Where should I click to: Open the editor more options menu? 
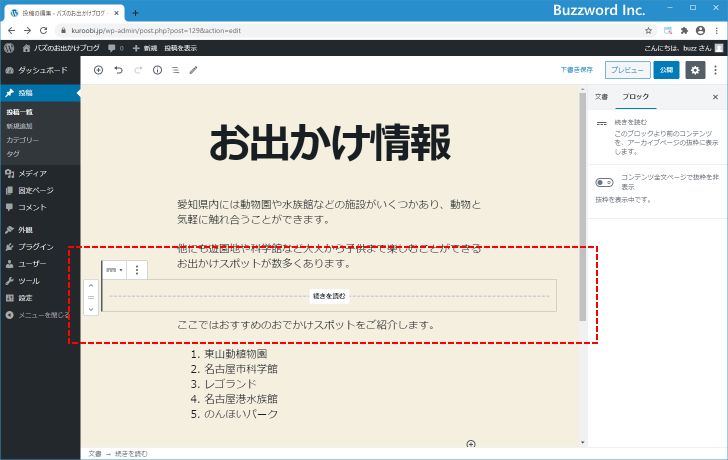coord(715,70)
